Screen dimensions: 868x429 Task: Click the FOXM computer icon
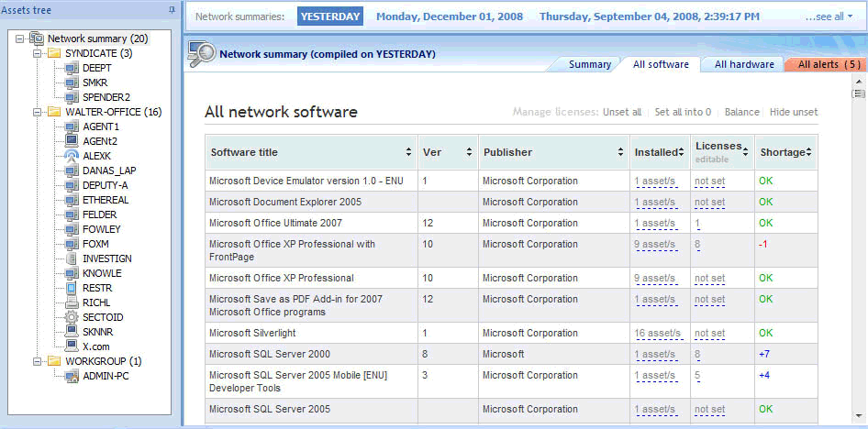[72, 244]
